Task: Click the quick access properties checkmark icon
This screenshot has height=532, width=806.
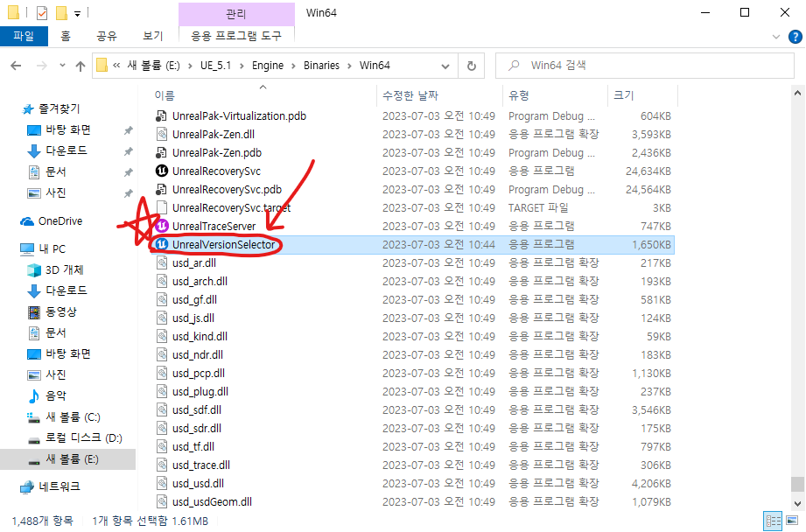Action: 42,13
